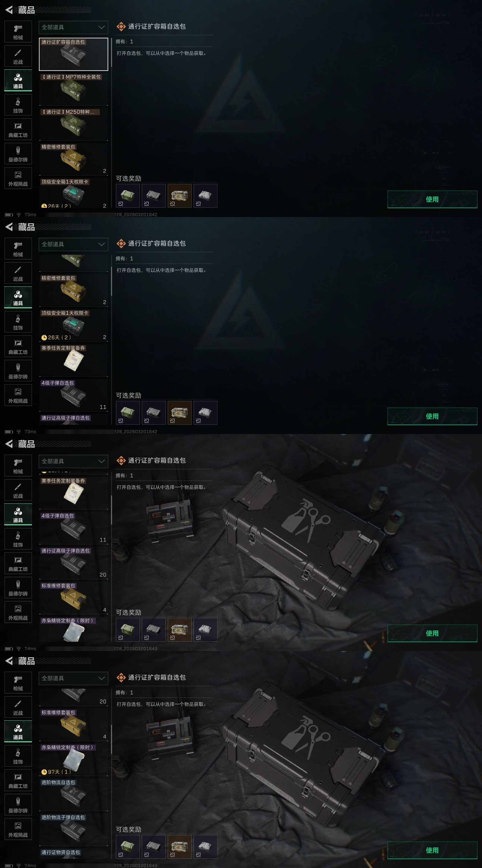The image size is (482, 868).
Task: Select 曼德尔砖 icon beside the 进阶物流自选包 list
Action: click(18, 805)
